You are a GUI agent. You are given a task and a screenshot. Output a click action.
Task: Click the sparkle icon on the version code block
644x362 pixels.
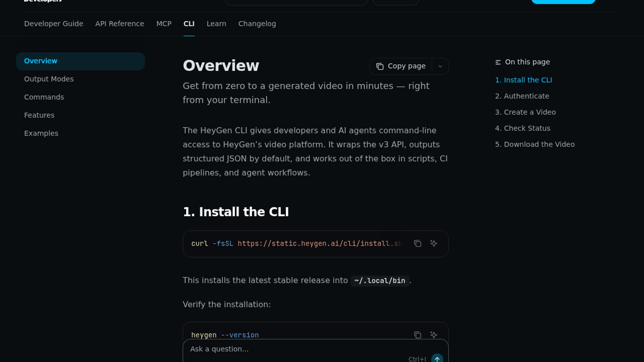point(433,335)
